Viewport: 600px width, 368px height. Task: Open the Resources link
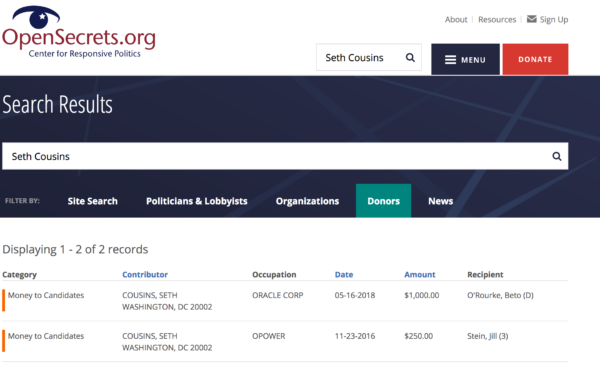click(497, 20)
